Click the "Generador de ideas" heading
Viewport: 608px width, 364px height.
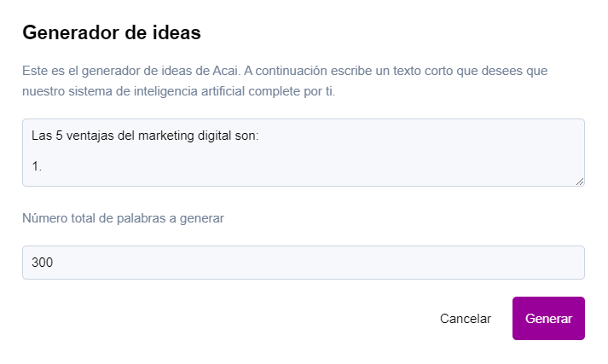click(112, 32)
